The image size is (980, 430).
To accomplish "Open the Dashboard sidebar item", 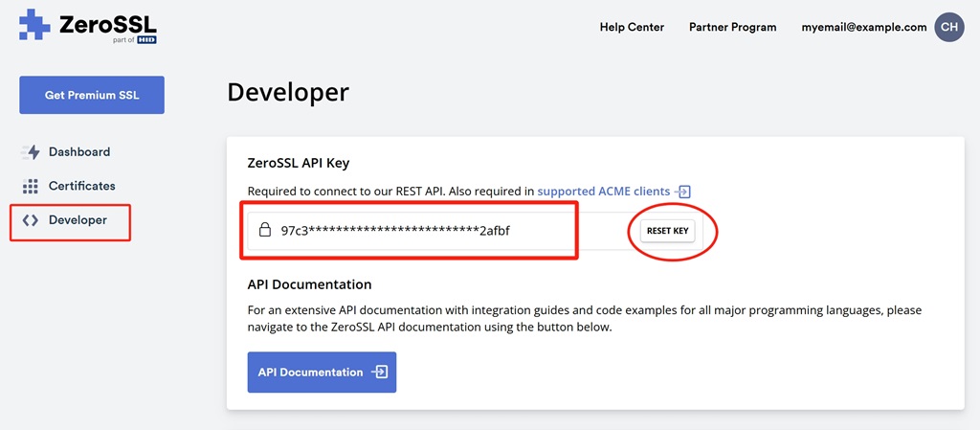I will 78,152.
